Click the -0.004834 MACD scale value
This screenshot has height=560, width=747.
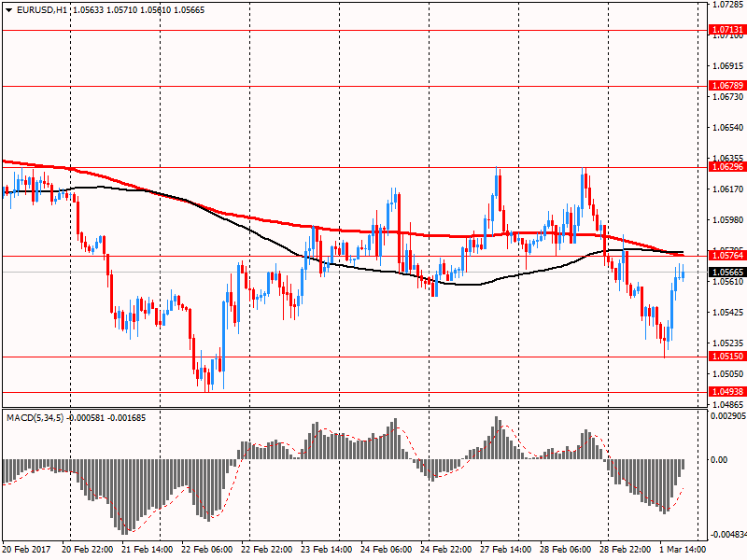[x=726, y=535]
